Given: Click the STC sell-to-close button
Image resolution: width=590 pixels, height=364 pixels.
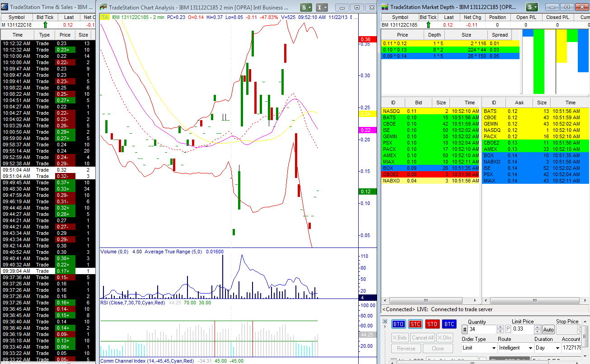Looking at the screenshot, I should [x=415, y=324].
